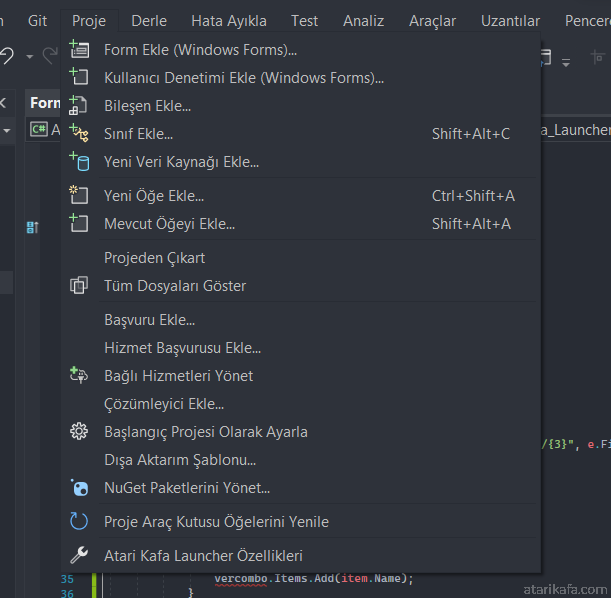
Task: Select Dışa Aktarım Şablonu...
Action: 300,460
